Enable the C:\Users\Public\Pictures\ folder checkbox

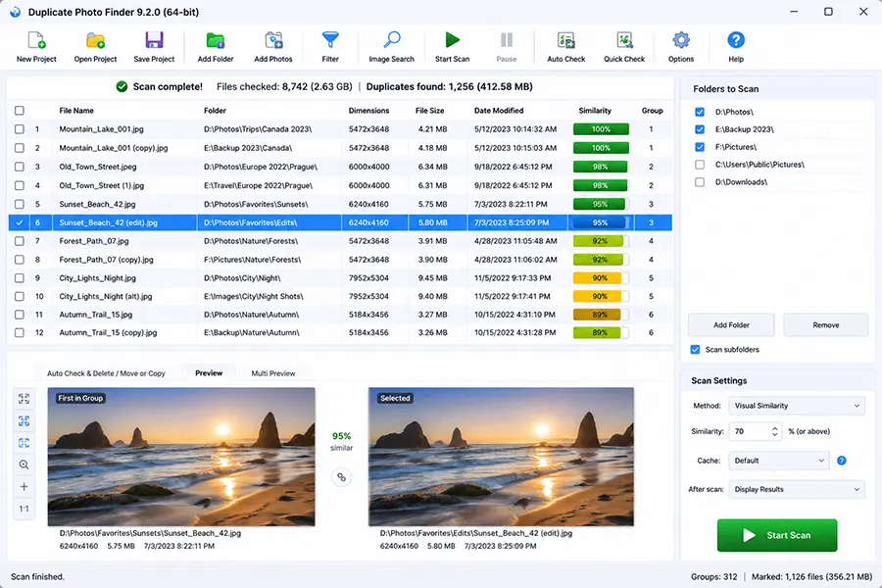pos(700,165)
